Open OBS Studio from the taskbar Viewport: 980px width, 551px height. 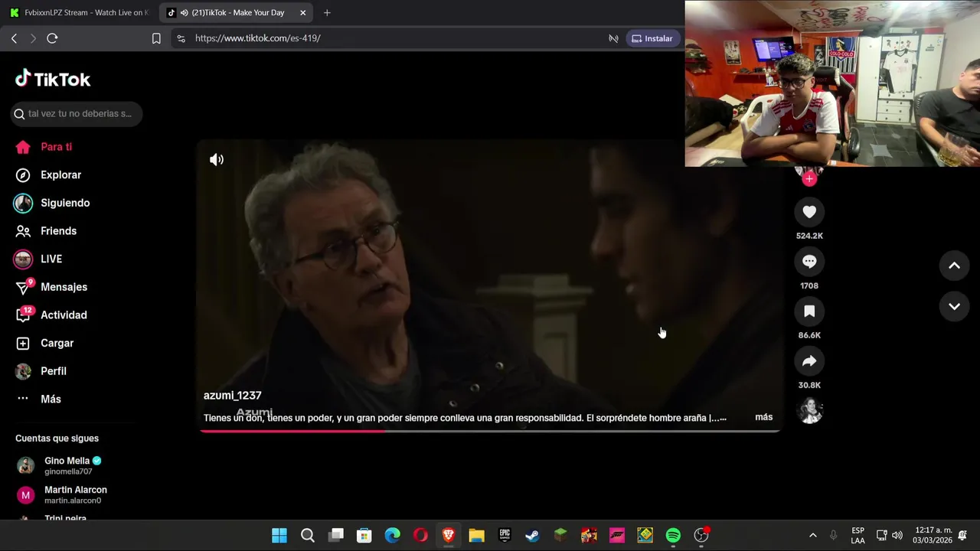click(701, 536)
